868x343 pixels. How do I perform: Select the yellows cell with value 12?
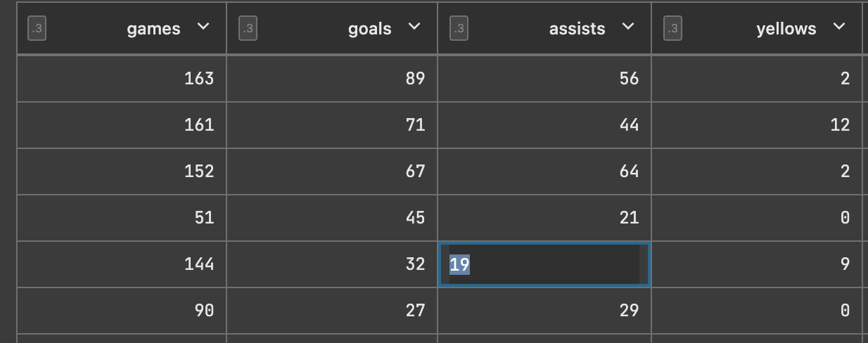(757, 124)
